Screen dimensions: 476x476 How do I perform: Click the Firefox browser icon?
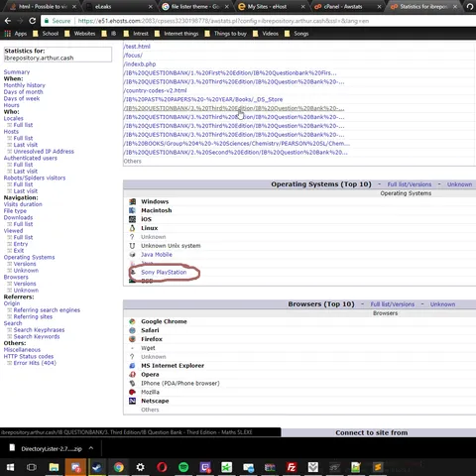pyautogui.click(x=132, y=339)
